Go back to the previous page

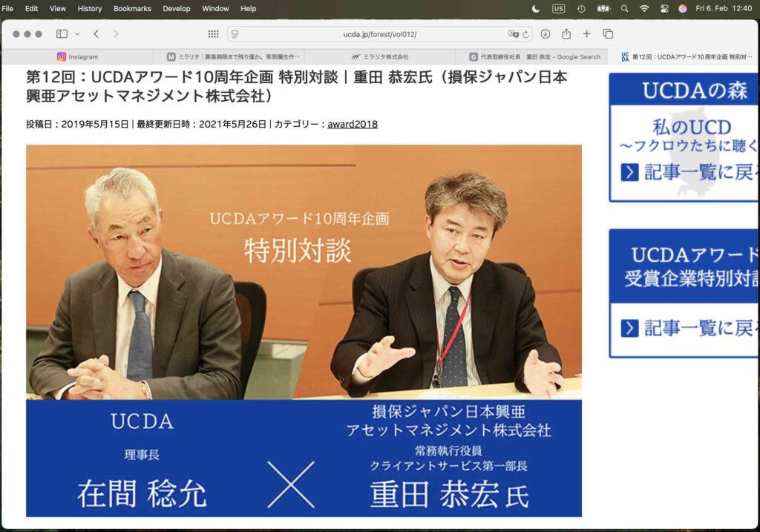coord(96,34)
